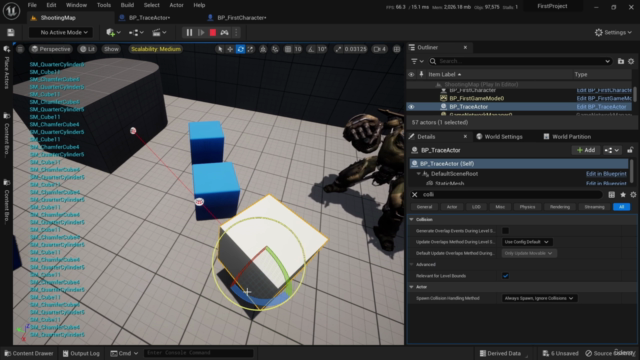640x360 pixels.
Task: Collapse DefaultSceneRoot component tree
Action: point(418,174)
